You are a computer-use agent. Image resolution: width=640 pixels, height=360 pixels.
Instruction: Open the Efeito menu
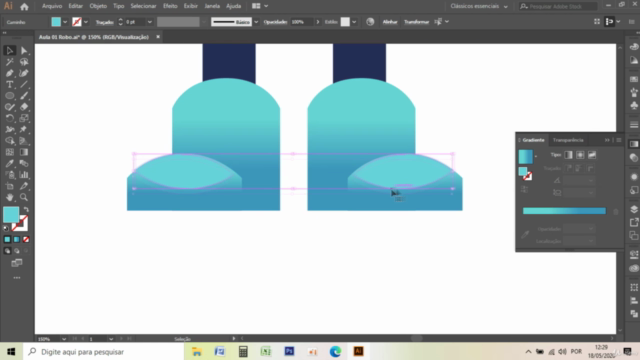click(x=170, y=6)
